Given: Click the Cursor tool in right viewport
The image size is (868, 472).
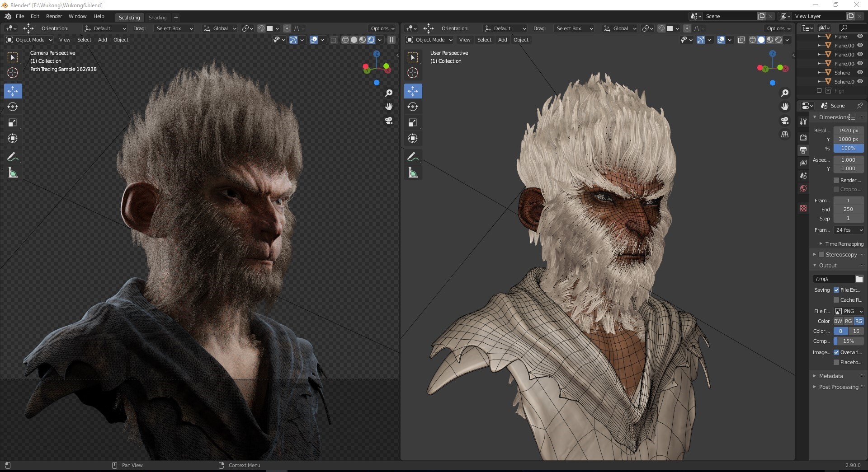Looking at the screenshot, I should [x=413, y=73].
